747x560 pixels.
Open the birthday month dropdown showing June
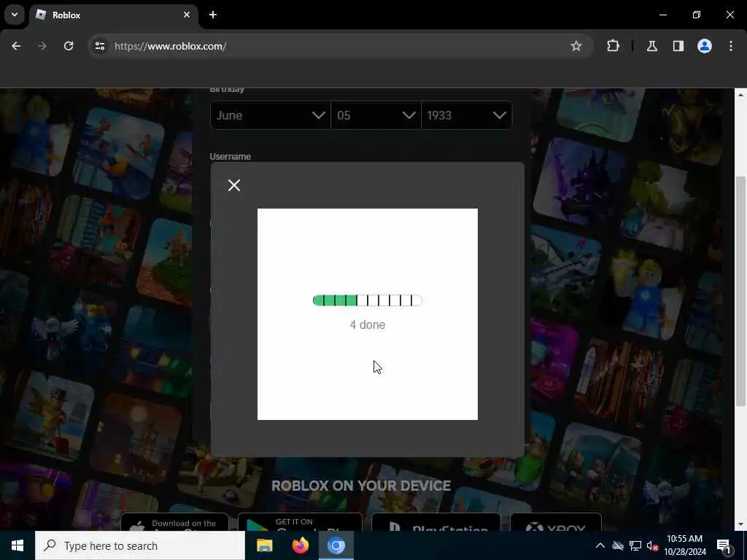(270, 115)
